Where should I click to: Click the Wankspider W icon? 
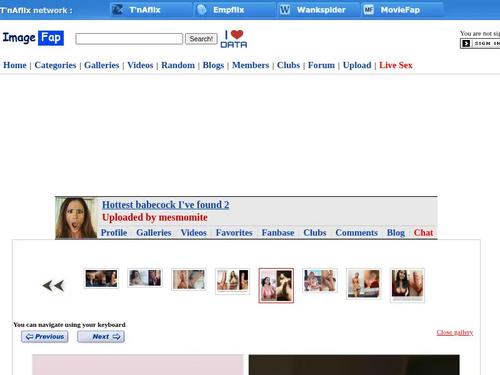point(285,10)
